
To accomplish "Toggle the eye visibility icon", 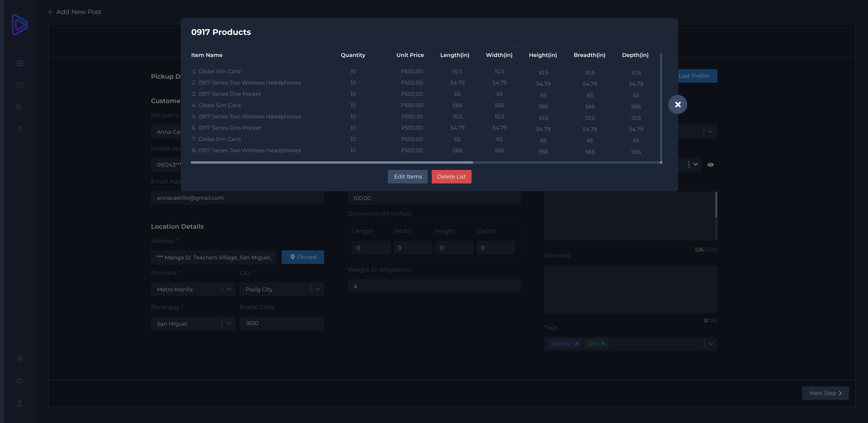I will [x=711, y=165].
